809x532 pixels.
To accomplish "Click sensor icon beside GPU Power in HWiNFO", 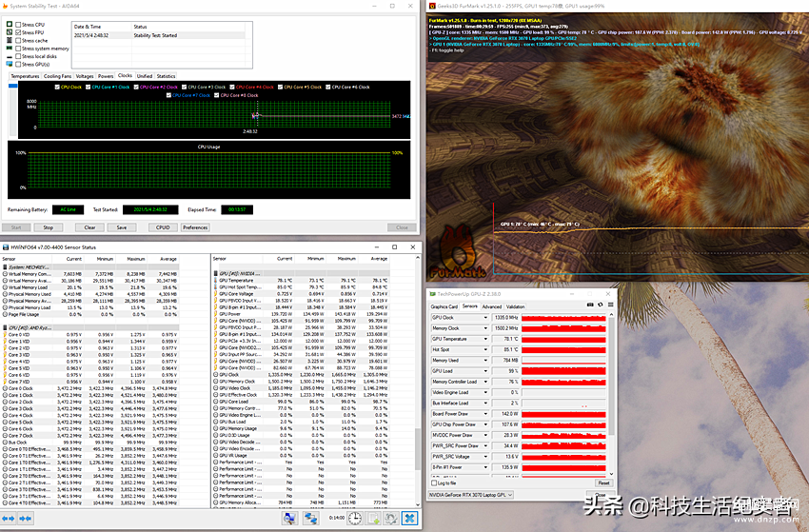I will tap(216, 314).
